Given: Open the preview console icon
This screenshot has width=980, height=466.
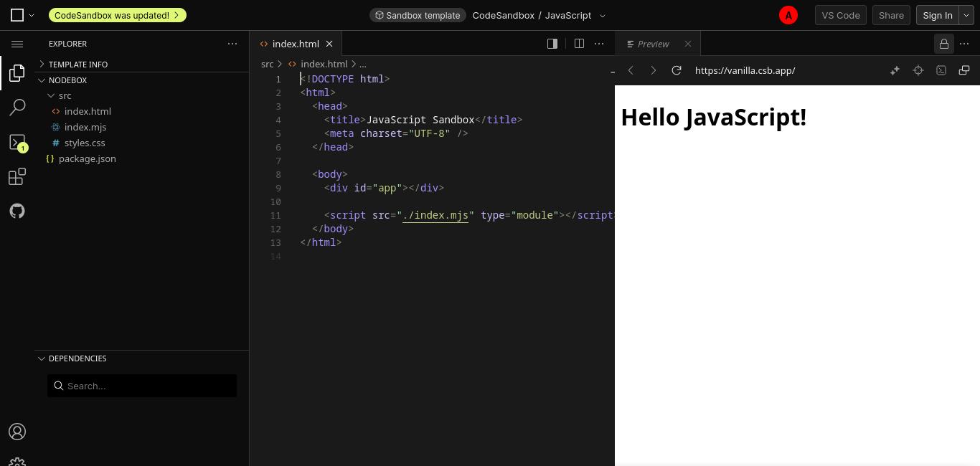Looking at the screenshot, I should pyautogui.click(x=941, y=70).
